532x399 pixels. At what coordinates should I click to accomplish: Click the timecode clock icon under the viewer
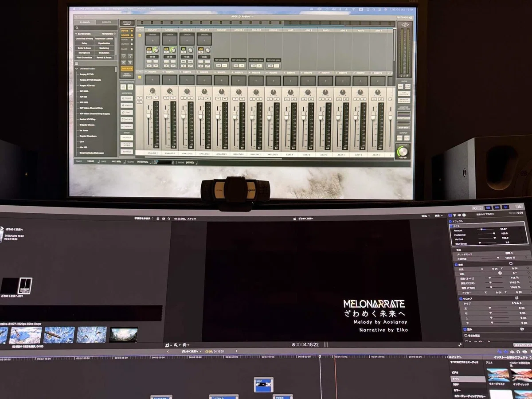coord(293,344)
